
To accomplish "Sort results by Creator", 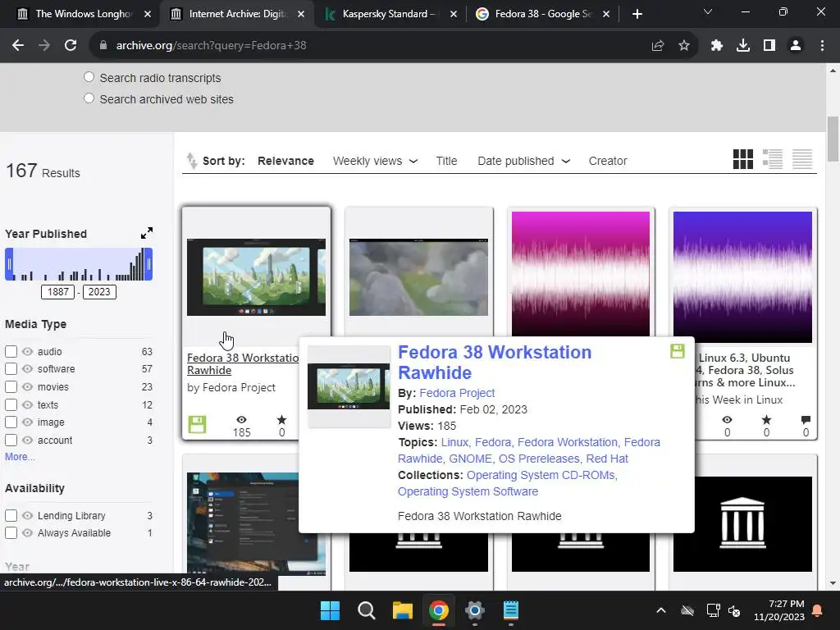I will click(608, 161).
